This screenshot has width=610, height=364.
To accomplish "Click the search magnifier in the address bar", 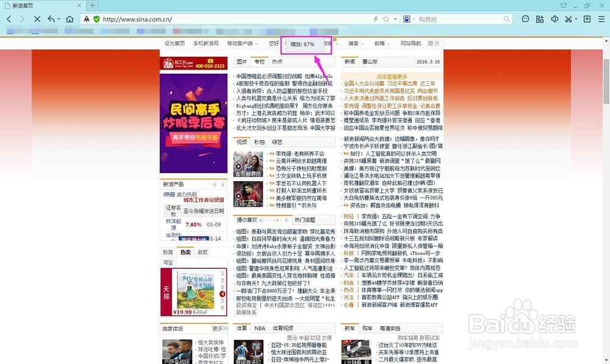I will pyautogui.click(x=507, y=19).
